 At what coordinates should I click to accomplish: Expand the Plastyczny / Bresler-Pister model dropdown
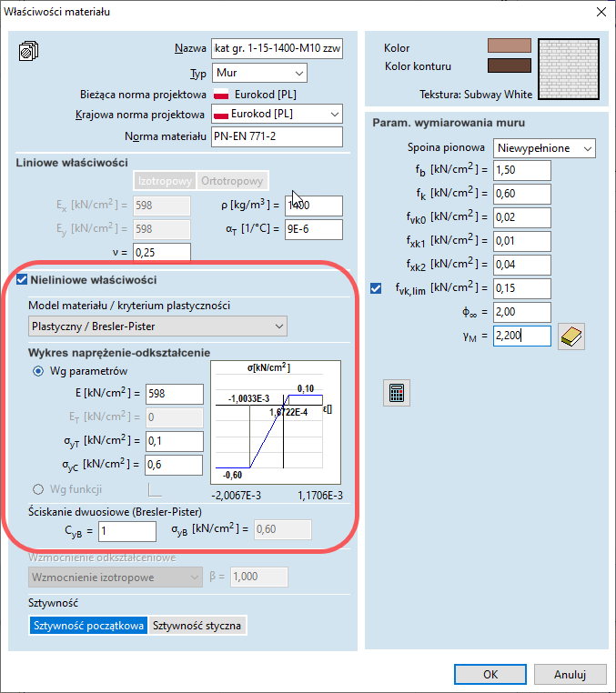point(157,326)
